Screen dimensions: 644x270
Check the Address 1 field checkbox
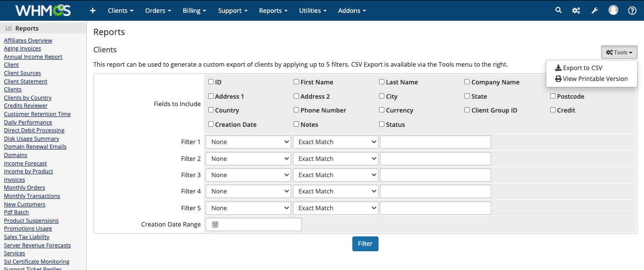click(211, 96)
